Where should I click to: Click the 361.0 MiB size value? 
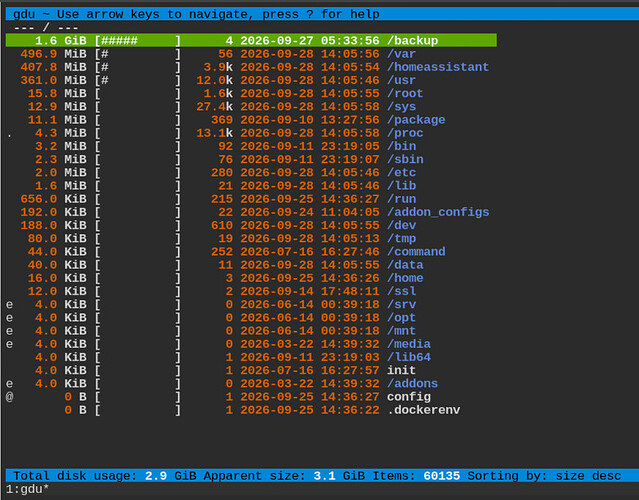coord(53,80)
